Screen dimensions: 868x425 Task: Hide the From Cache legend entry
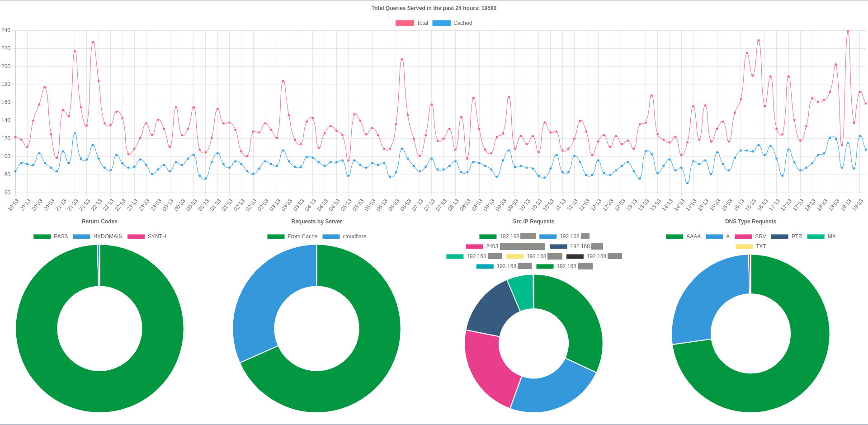(292, 236)
